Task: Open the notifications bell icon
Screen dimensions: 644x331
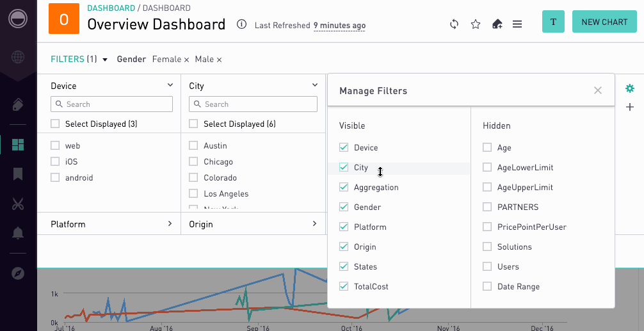Action: coord(18,233)
